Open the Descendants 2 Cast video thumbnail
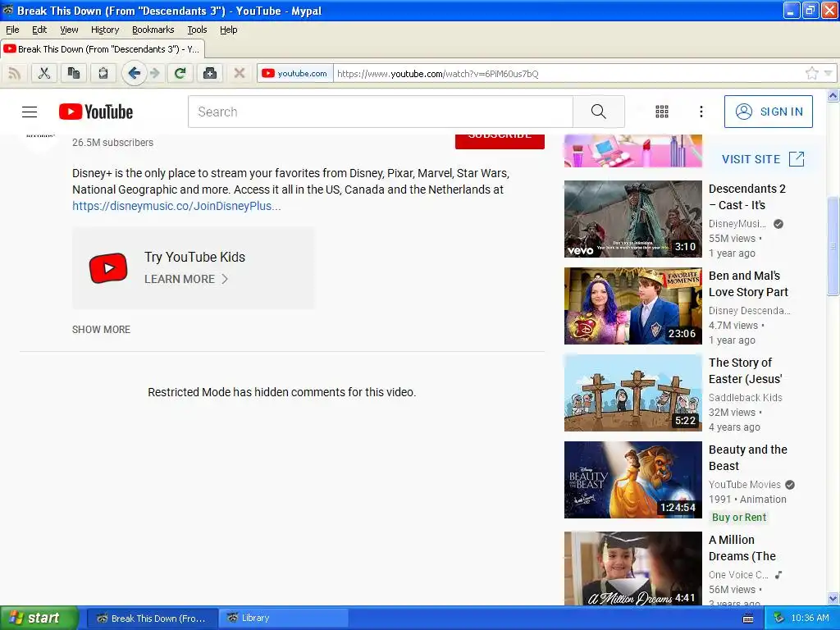 coord(632,219)
